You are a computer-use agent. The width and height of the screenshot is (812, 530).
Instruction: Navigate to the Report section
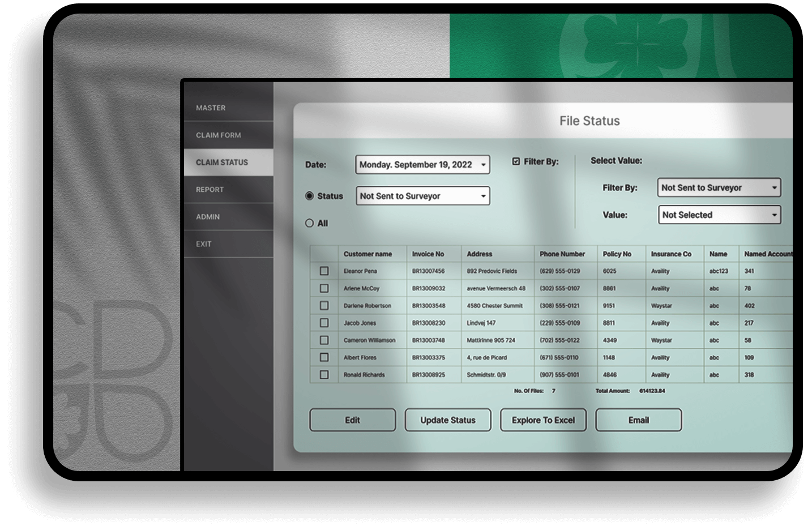tap(229, 189)
